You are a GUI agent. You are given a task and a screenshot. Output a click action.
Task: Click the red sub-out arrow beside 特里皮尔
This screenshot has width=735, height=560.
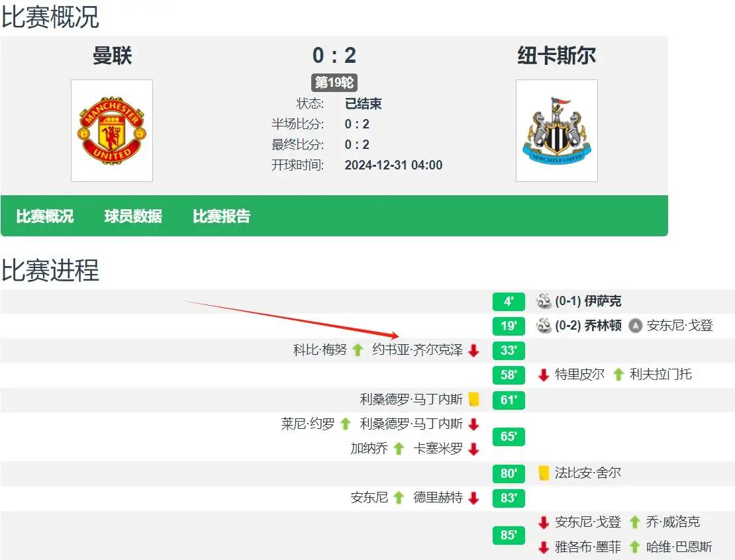(x=544, y=375)
